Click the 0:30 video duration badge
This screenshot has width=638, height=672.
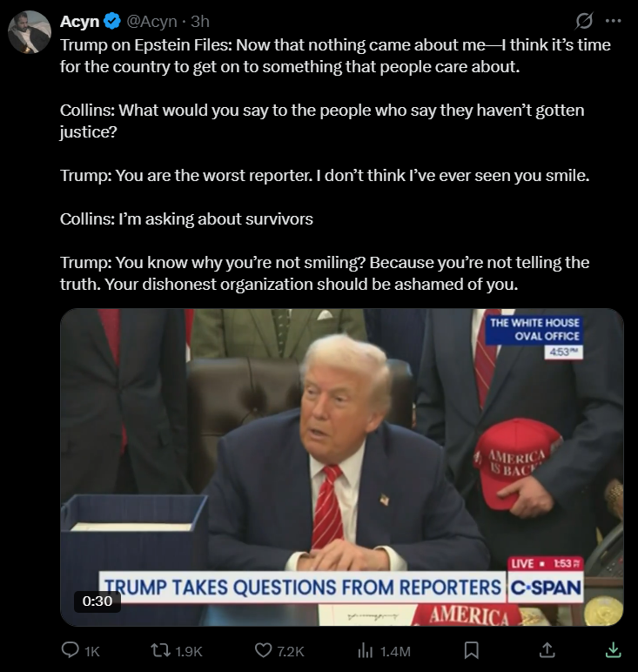point(97,601)
